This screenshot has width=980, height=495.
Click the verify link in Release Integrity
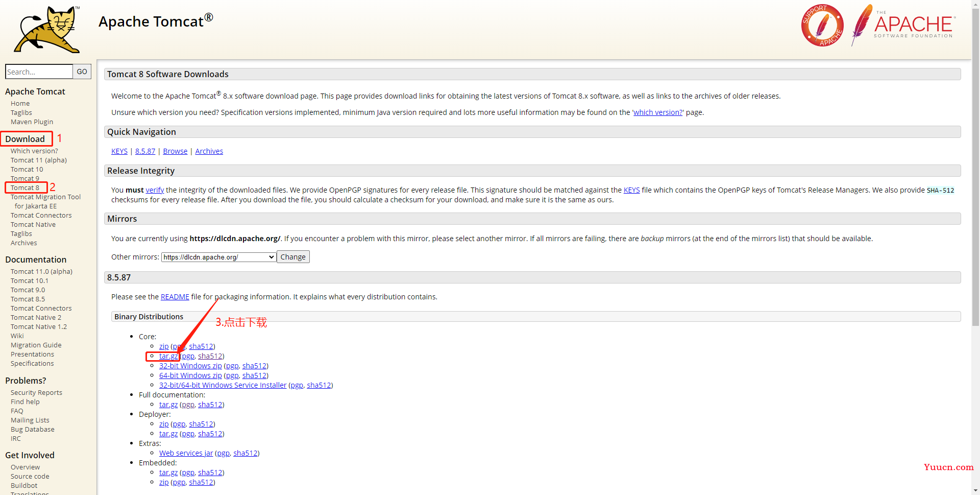[x=155, y=190]
